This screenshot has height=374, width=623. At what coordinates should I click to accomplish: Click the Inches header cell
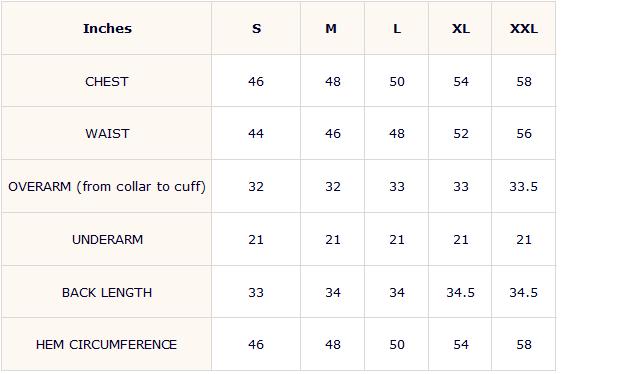pyautogui.click(x=107, y=29)
